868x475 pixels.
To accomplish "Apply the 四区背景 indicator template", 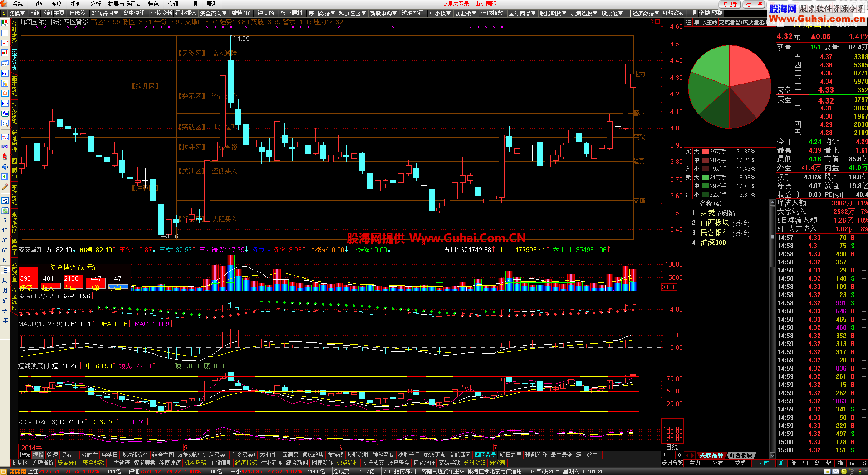I will click(x=485, y=455).
